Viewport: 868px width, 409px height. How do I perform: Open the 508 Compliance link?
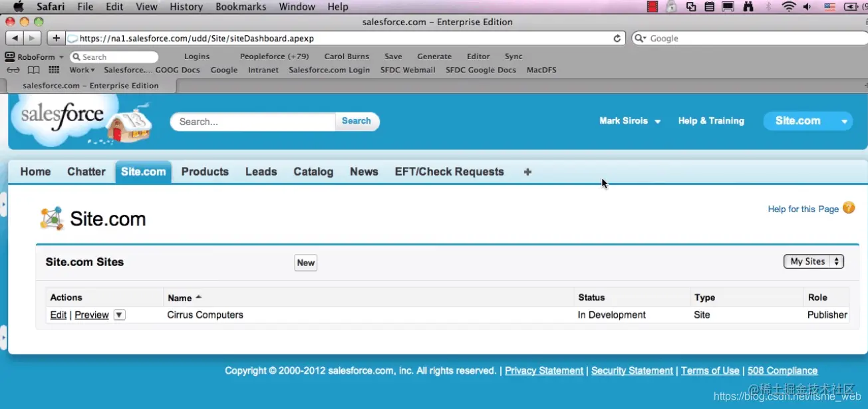(782, 370)
